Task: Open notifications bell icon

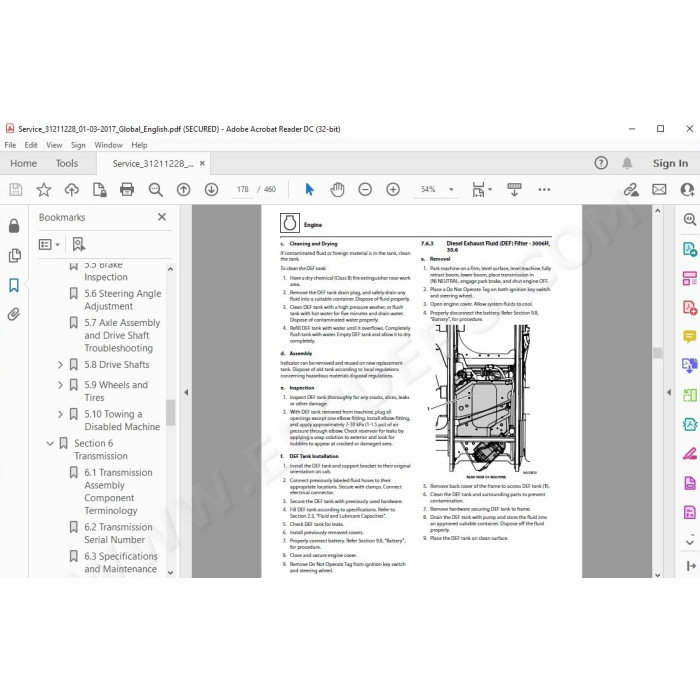Action: pos(627,163)
